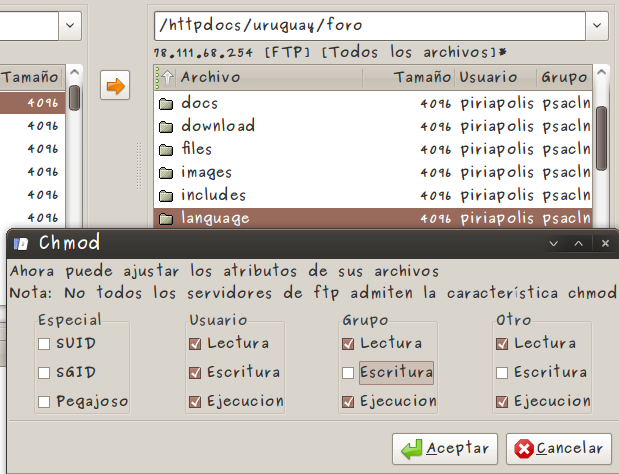Click the highlighted 4096 row in left panel
This screenshot has height=474, width=619.
point(32,103)
